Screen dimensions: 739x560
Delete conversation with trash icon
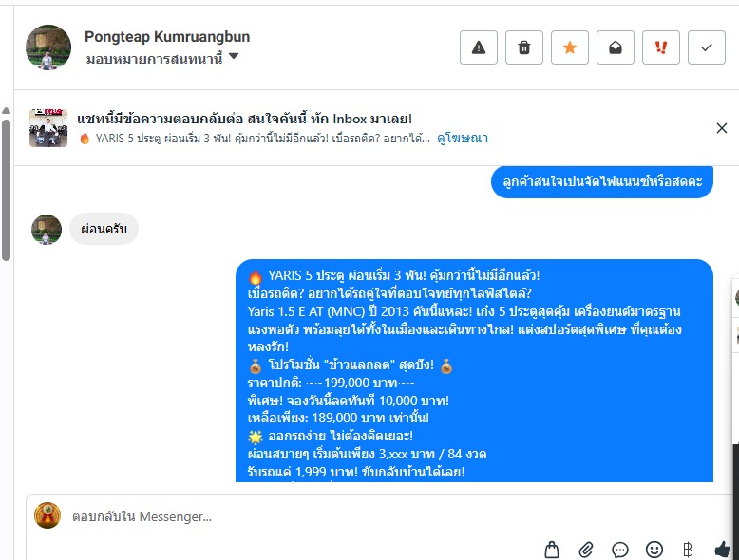click(524, 47)
